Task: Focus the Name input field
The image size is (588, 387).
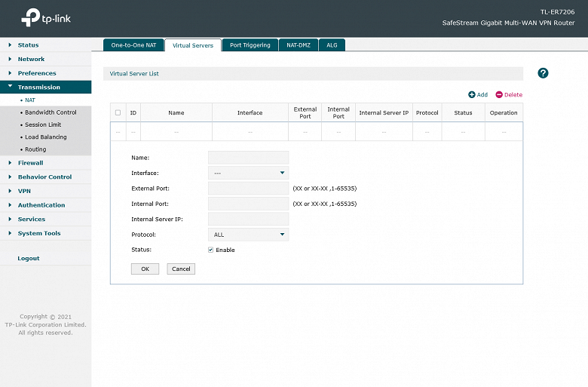Action: pyautogui.click(x=248, y=158)
